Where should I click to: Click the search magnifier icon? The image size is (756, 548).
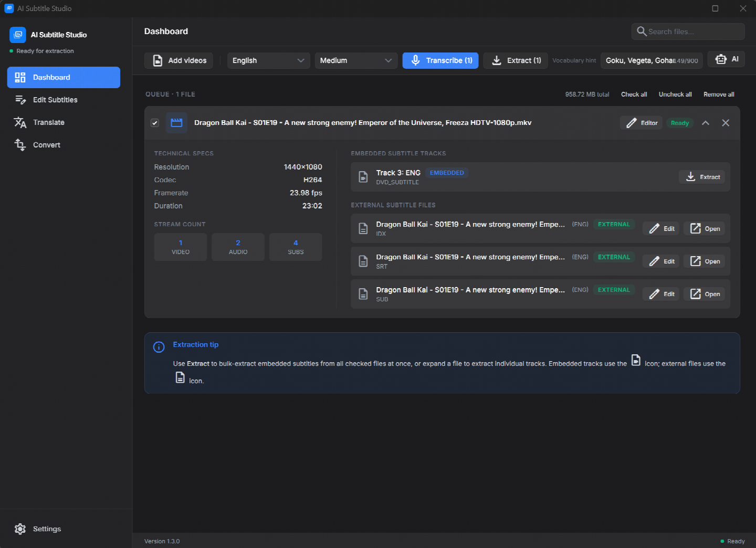click(x=642, y=31)
